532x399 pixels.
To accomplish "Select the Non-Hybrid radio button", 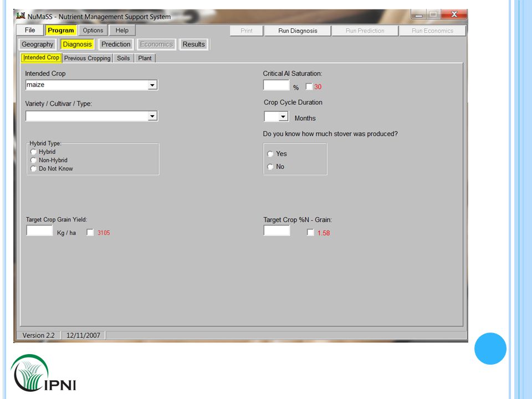I will 33,160.
